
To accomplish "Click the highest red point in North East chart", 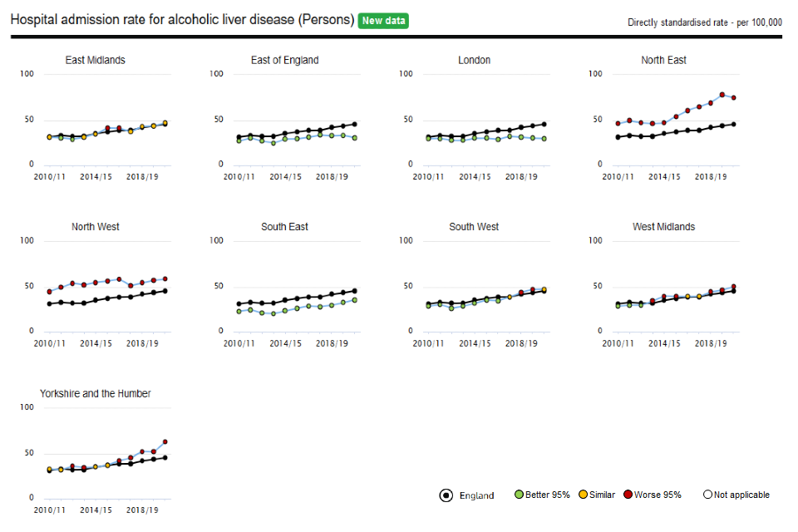I will 722,95.
